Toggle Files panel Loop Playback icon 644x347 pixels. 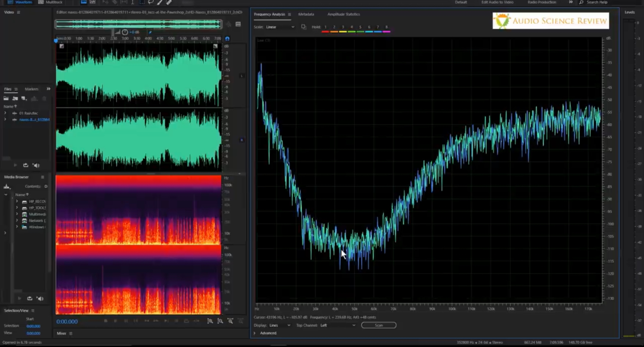(x=26, y=165)
